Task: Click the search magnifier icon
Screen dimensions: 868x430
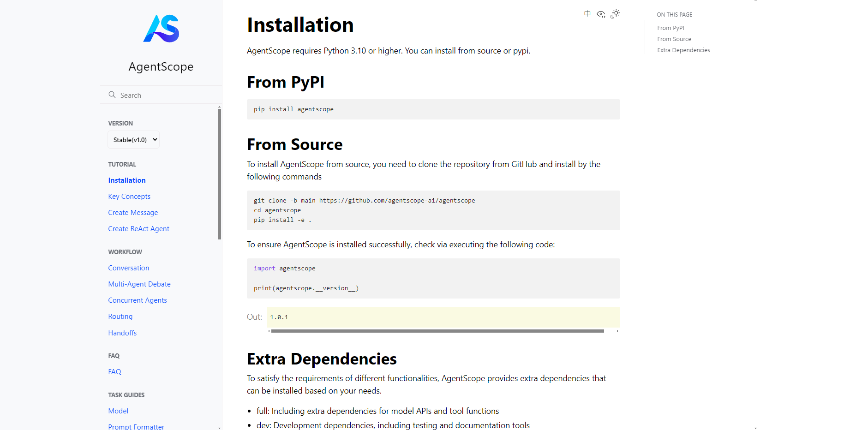Action: pyautogui.click(x=112, y=95)
